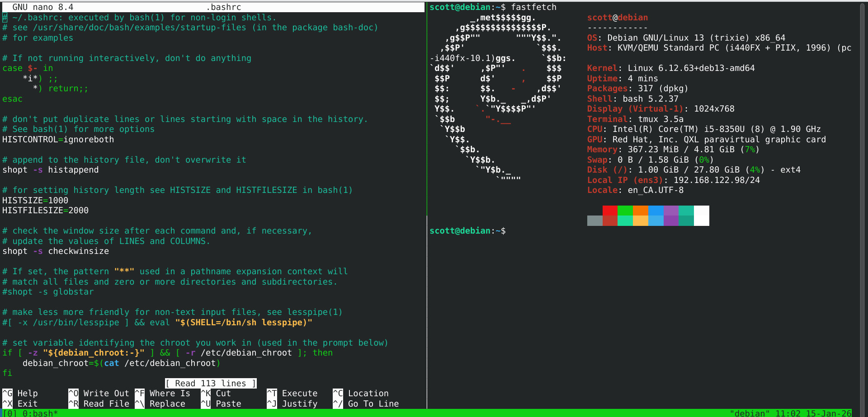
Task: Click the Local IP address shown by fastfetch
Action: click(718, 180)
